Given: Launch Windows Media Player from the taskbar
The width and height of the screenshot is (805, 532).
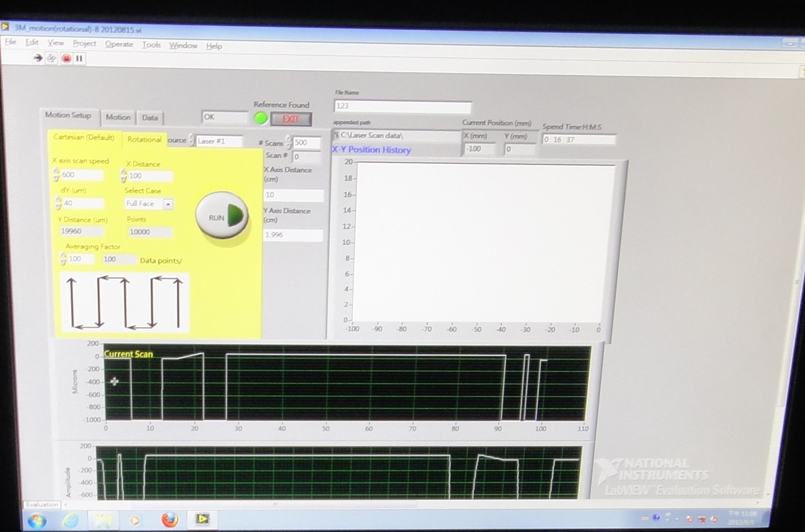Looking at the screenshot, I should click(135, 520).
